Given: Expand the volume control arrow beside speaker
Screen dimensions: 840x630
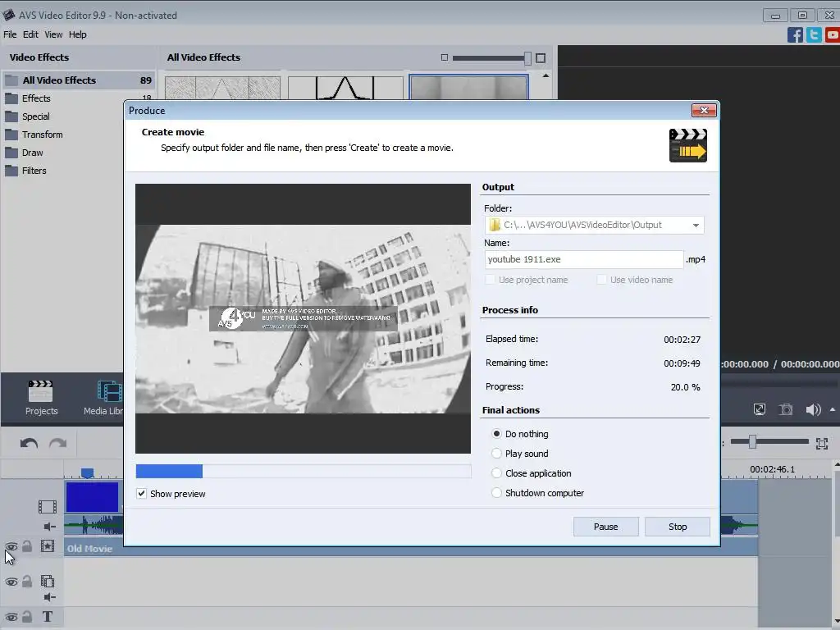Looking at the screenshot, I should (x=833, y=410).
